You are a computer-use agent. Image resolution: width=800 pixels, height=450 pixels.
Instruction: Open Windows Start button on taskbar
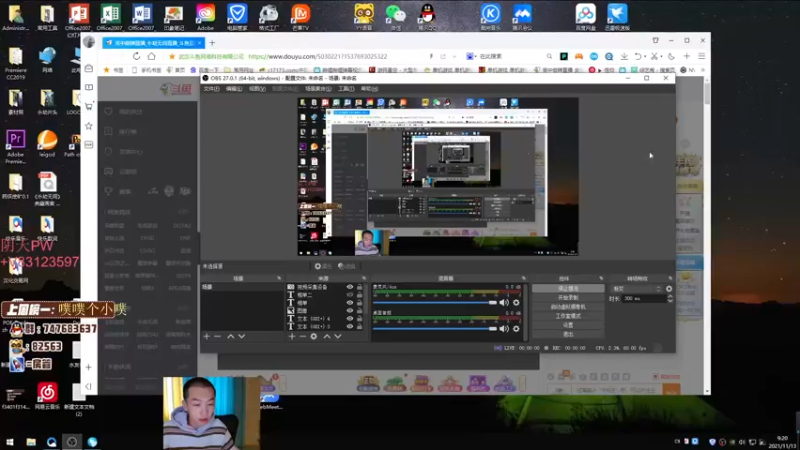[x=10, y=442]
